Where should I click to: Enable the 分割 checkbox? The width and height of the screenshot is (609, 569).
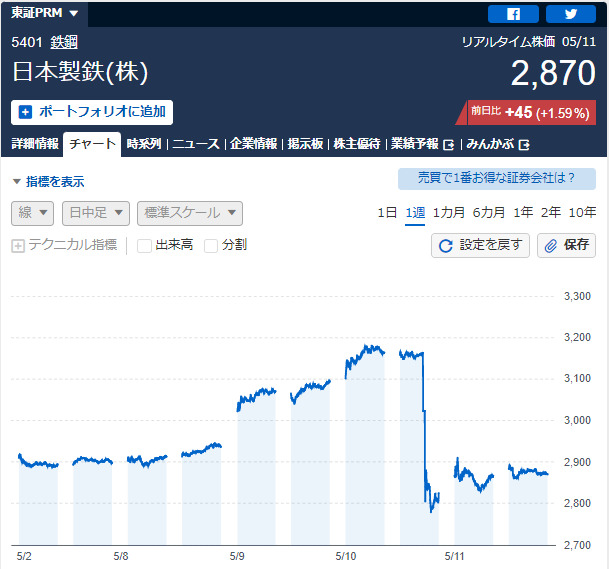click(211, 245)
